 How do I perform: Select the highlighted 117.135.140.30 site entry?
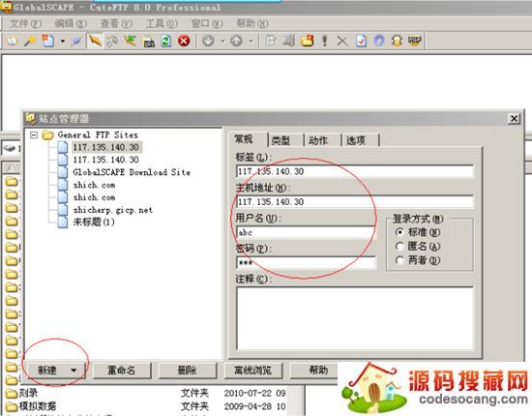click(x=106, y=147)
